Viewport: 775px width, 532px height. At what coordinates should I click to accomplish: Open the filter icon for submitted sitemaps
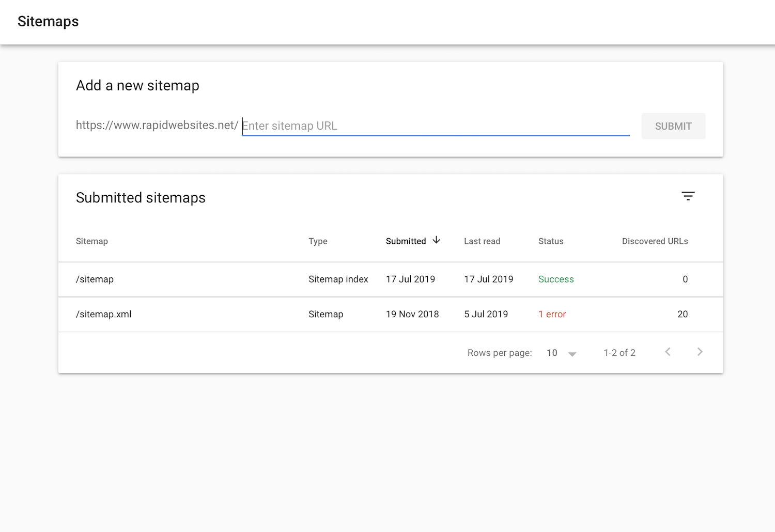688,196
